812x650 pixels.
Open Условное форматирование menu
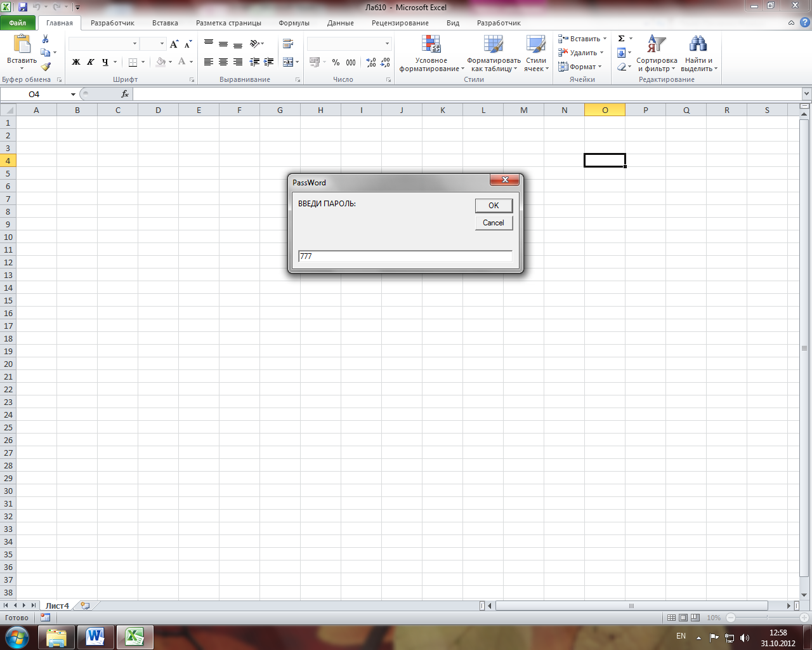431,53
